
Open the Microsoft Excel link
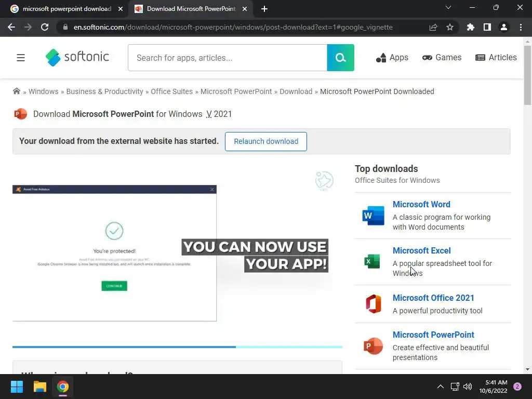click(x=422, y=250)
